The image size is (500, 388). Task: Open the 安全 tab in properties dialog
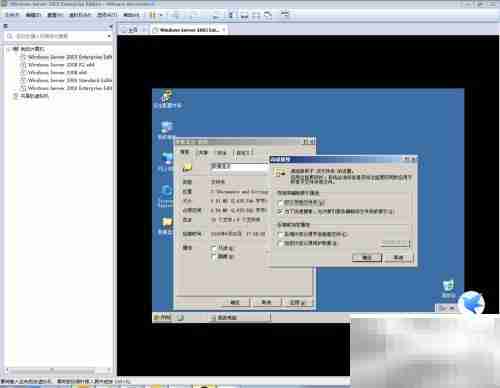(x=221, y=153)
